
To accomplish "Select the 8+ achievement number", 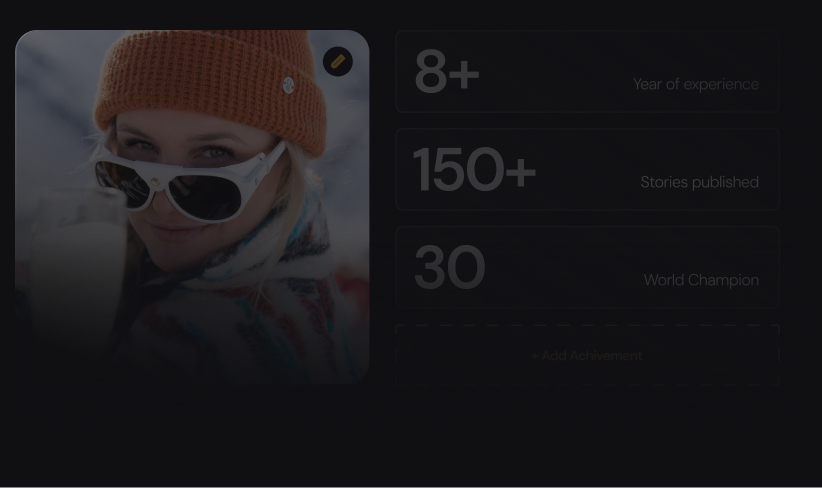I will [447, 71].
